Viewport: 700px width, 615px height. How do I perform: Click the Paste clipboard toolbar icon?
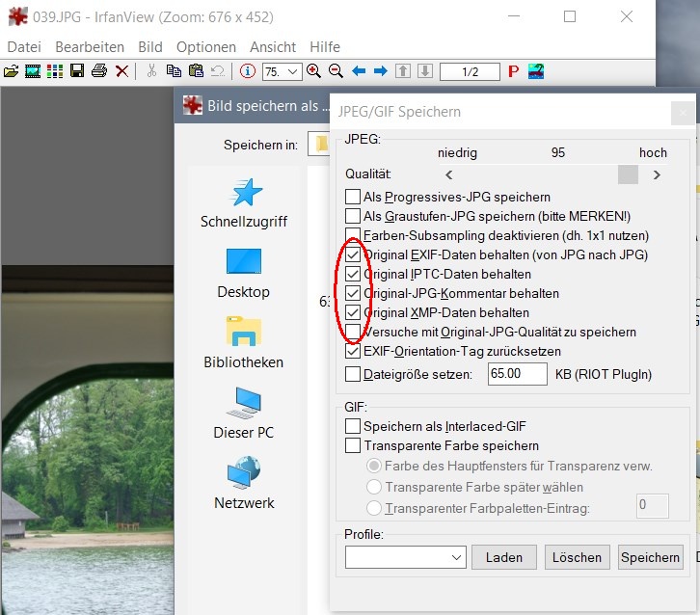point(196,71)
